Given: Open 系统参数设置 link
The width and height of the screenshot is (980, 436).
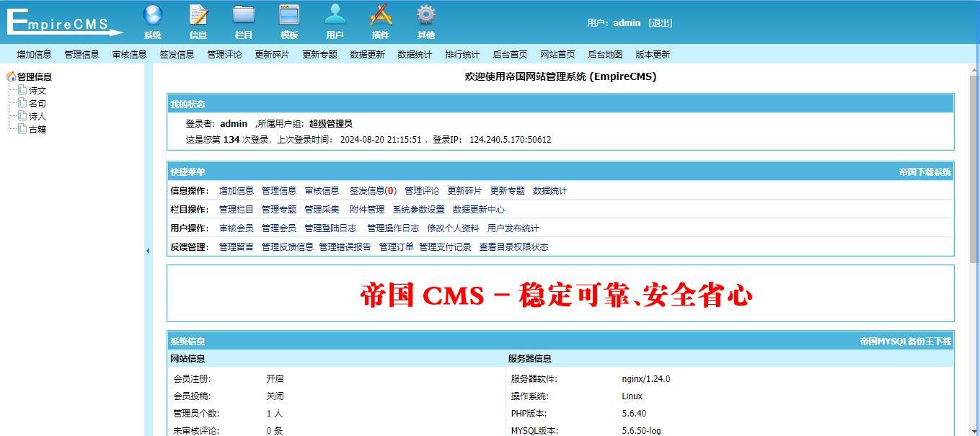Looking at the screenshot, I should (x=418, y=210).
